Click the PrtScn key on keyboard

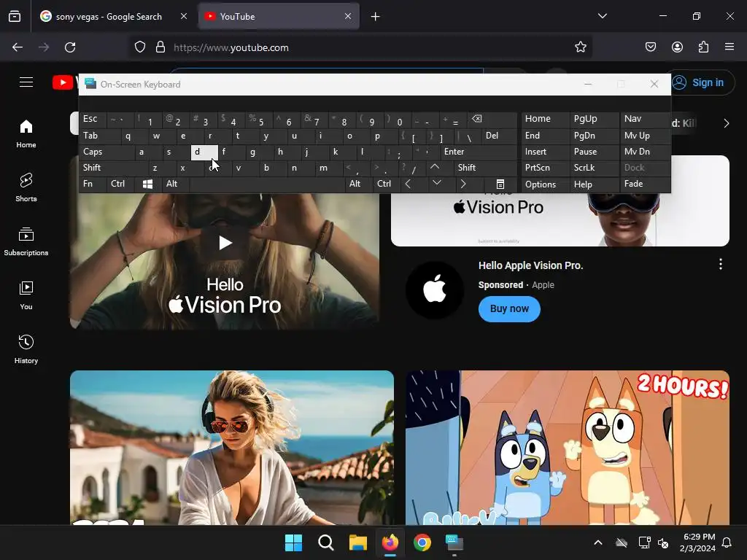(x=545, y=168)
